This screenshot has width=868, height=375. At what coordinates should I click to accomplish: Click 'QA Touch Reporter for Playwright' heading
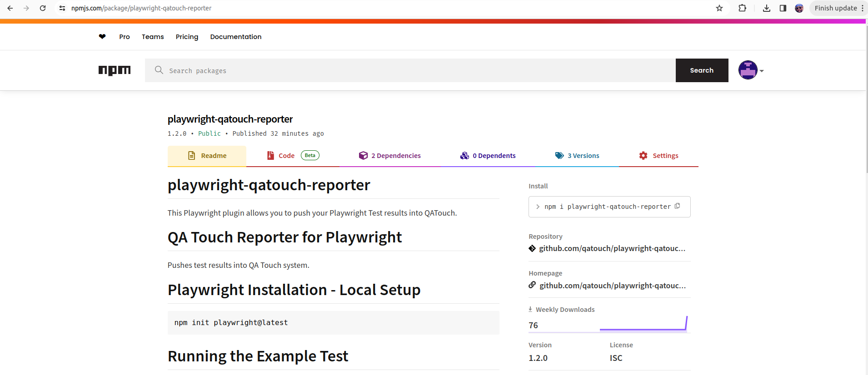[x=284, y=237]
